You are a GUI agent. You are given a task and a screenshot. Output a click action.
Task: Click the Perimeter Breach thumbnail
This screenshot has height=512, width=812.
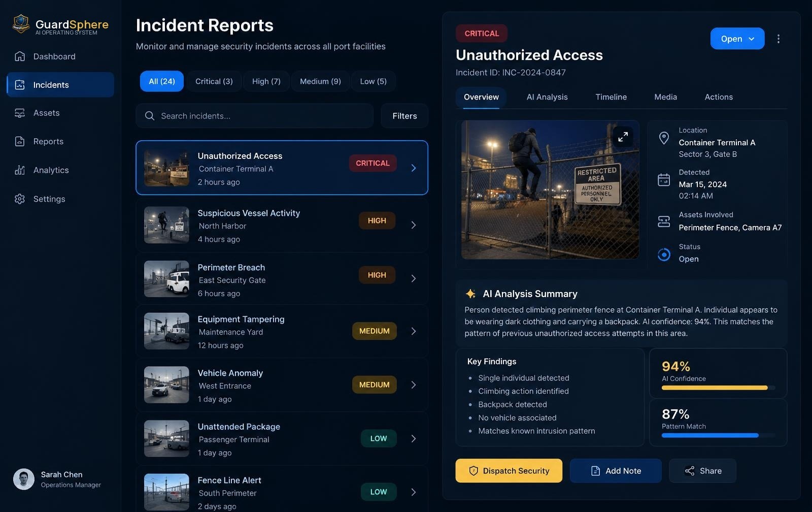point(166,279)
